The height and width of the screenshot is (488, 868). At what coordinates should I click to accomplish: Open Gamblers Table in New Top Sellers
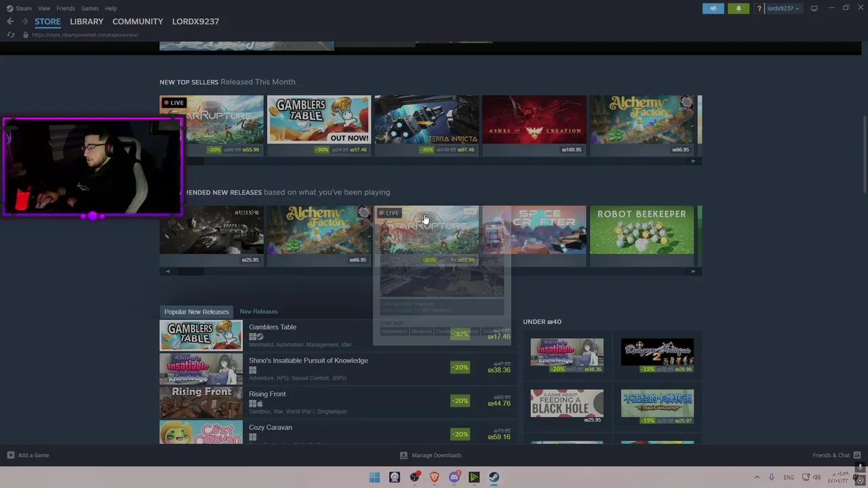(x=319, y=125)
